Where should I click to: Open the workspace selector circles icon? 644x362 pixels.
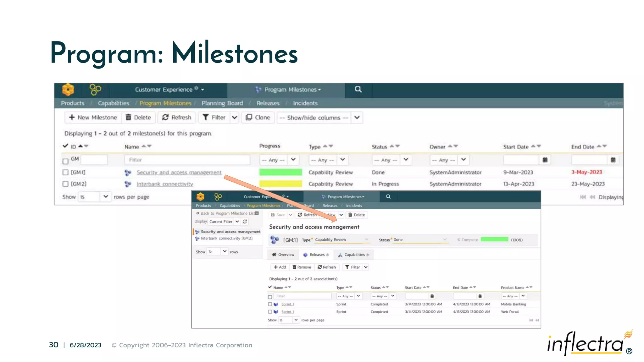95,90
